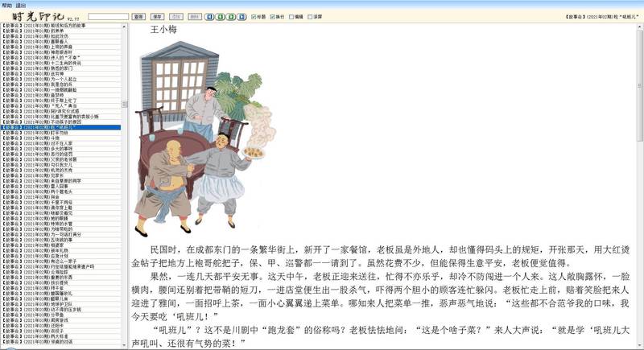Open list item 重要的东西
Image resolution: width=644 pixels, height=350 pixels.
click(x=61, y=277)
